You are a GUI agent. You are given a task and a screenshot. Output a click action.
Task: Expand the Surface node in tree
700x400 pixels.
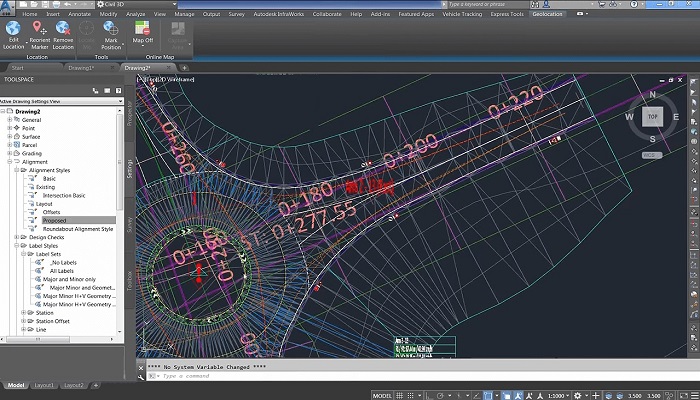[x=10, y=136]
